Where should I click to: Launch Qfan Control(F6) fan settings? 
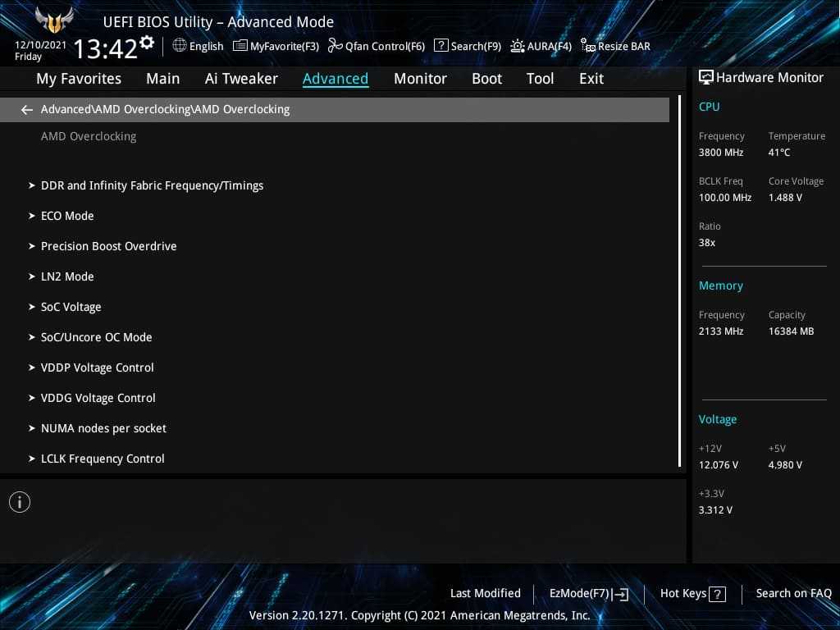pos(377,46)
